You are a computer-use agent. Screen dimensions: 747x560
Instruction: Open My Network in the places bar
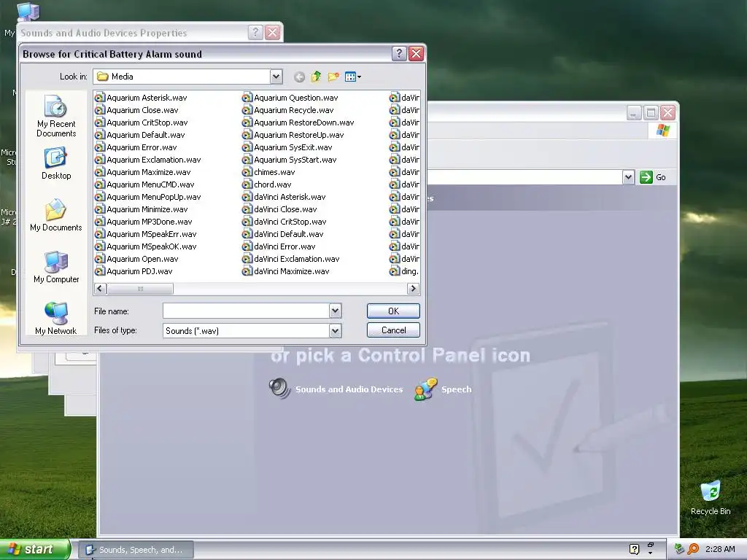[x=56, y=319]
